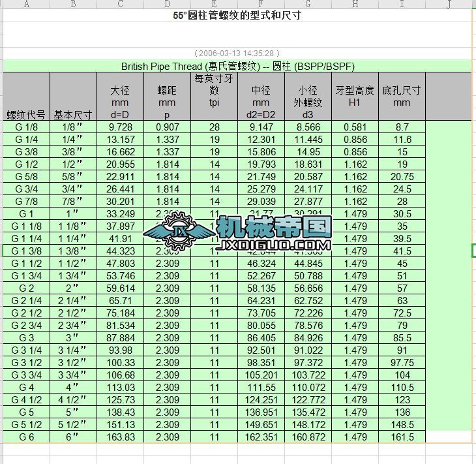Click the major diameter value 20.955

[121, 164]
